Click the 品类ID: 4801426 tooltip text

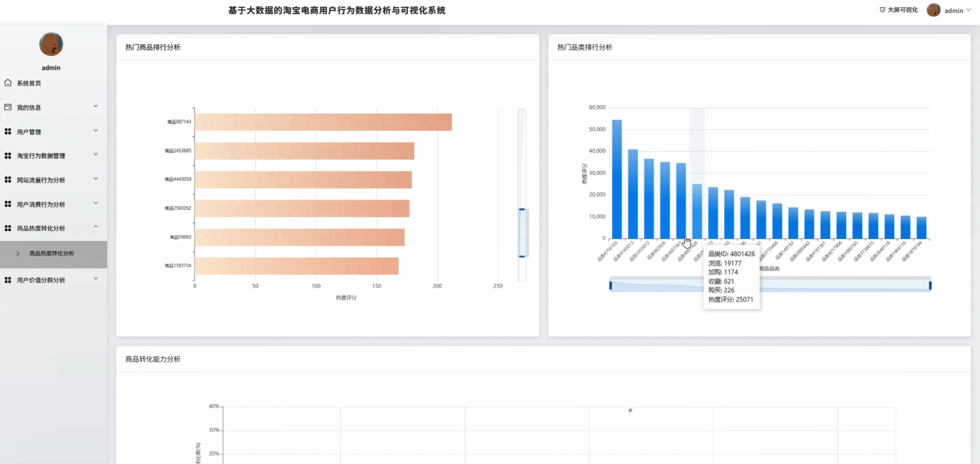731,254
